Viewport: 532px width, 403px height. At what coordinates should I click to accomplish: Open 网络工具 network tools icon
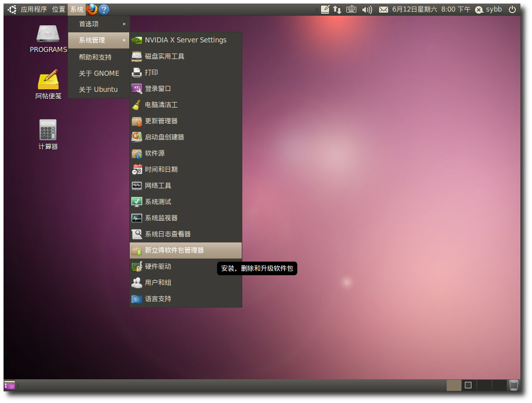pyautogui.click(x=137, y=186)
